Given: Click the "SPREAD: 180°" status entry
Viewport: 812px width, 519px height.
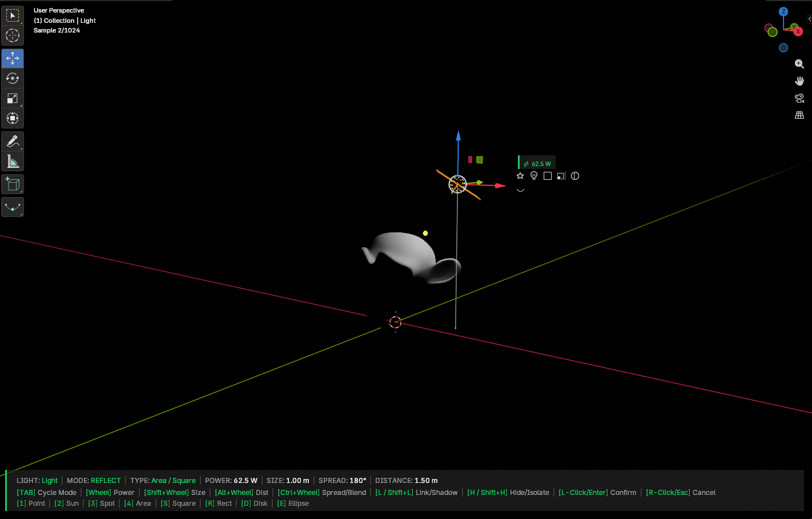Looking at the screenshot, I should click(342, 481).
